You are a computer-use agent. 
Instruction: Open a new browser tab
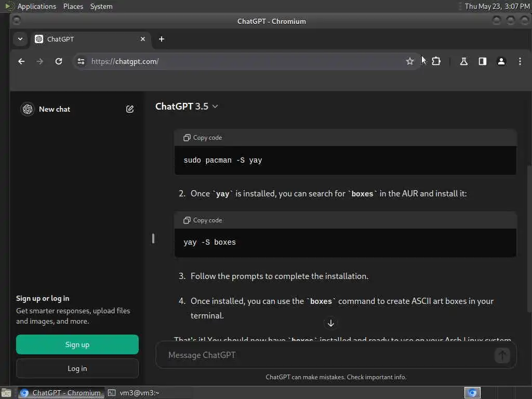162,39
